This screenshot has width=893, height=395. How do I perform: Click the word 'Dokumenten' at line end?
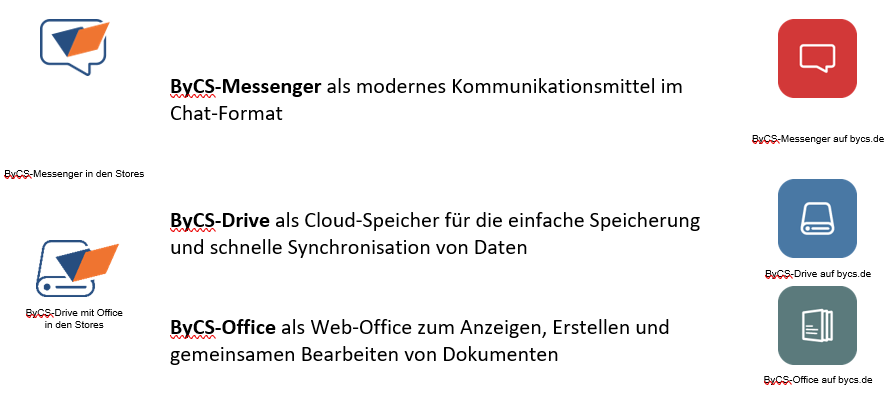[501, 355]
